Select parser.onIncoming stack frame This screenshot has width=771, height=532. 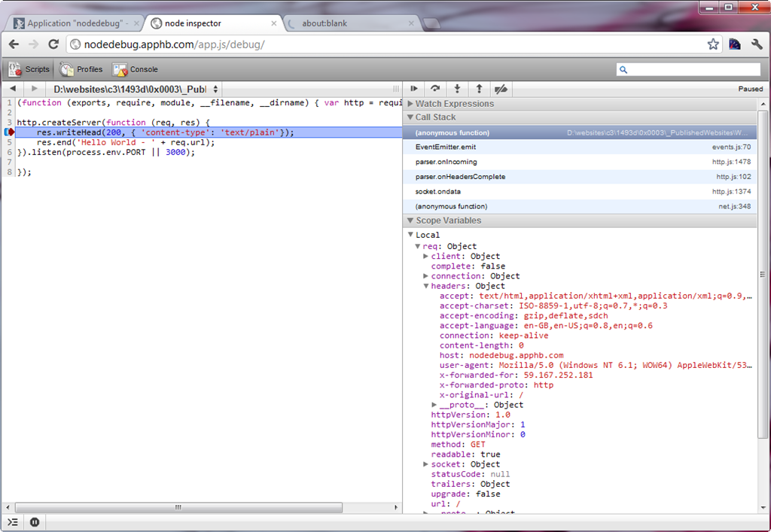(x=579, y=162)
